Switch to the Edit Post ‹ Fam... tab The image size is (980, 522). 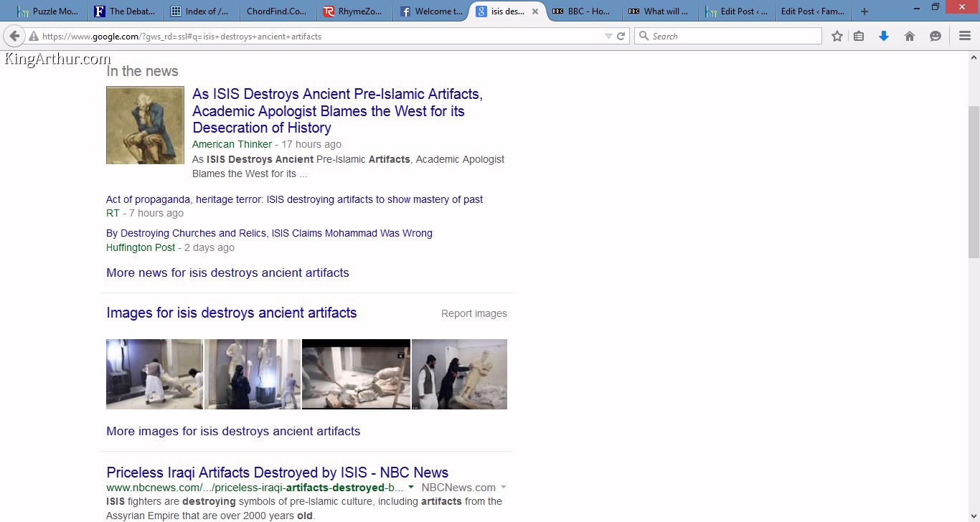coord(813,11)
